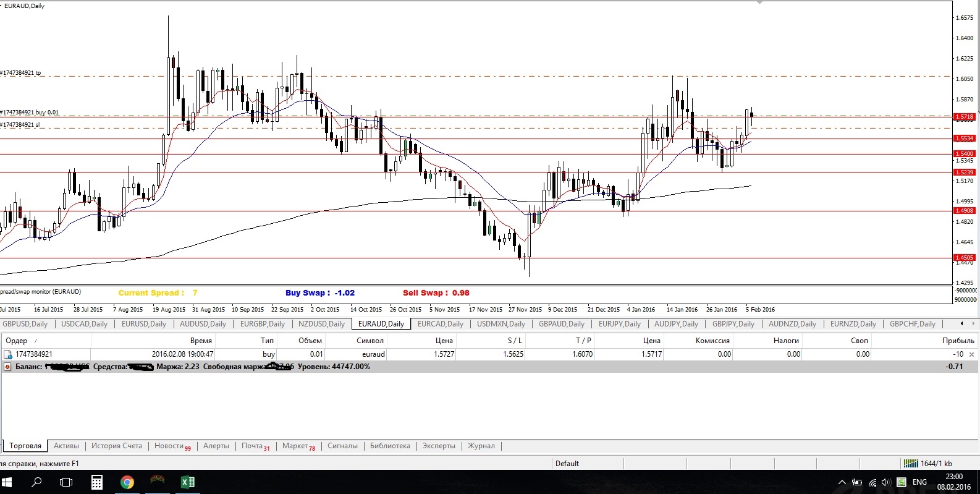This screenshot has height=494, width=980.
Task: Switch to the Алерты tab
Action: pyautogui.click(x=216, y=446)
